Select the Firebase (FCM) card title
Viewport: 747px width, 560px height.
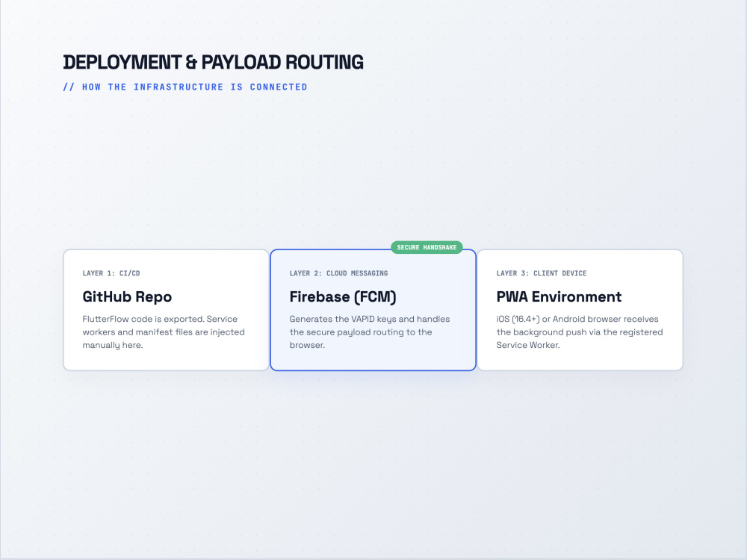[x=343, y=296]
